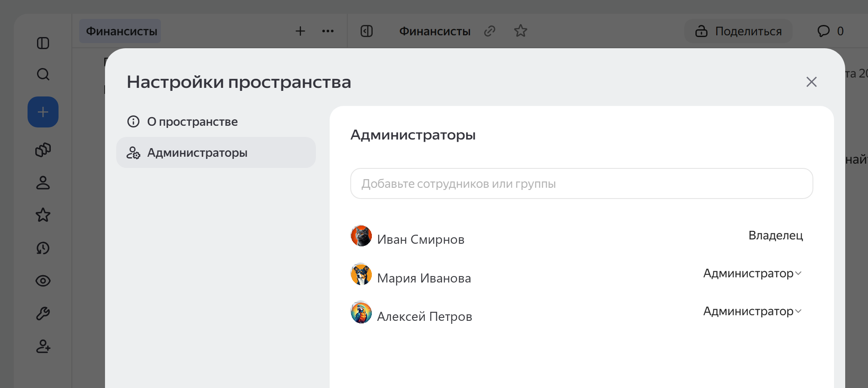
Task: Open the cubes spaces icon in sidebar
Action: point(43,150)
